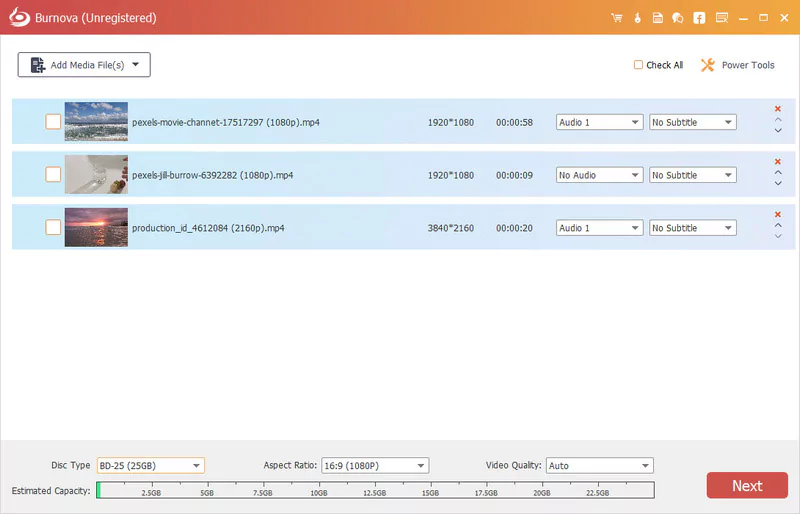Open the Disc Type BD-25 dropdown
800x514 pixels.
pyautogui.click(x=150, y=466)
